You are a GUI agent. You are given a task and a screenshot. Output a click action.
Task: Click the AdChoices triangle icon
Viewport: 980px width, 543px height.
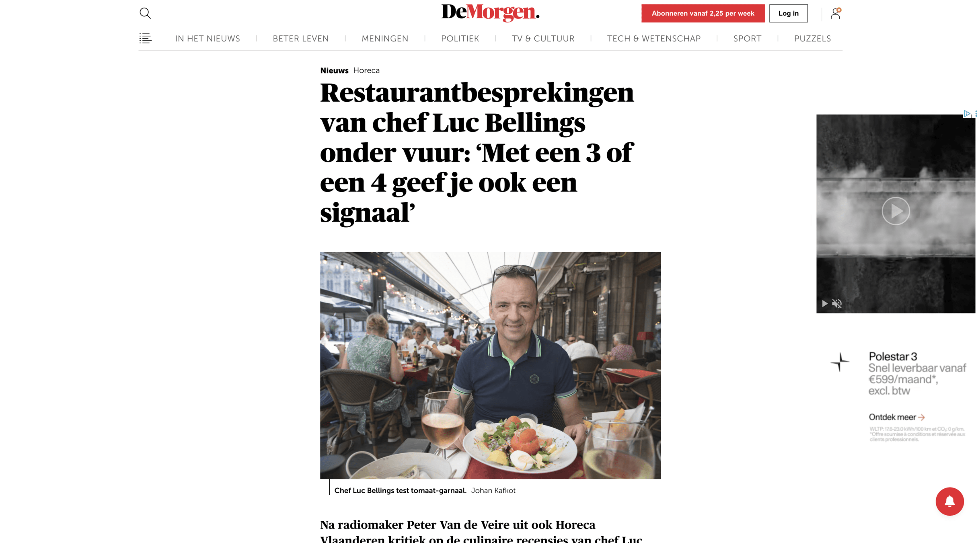[x=967, y=113]
